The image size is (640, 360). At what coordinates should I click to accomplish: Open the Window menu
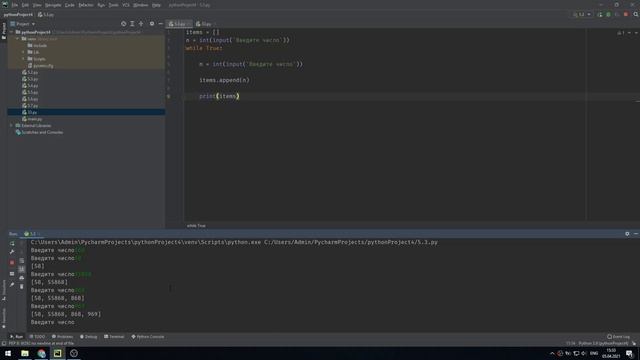click(x=141, y=5)
